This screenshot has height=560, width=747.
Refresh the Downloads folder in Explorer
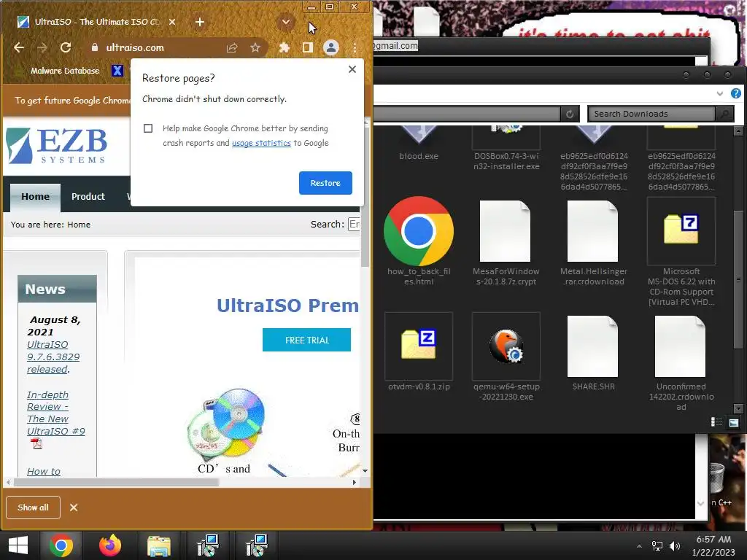tap(570, 114)
